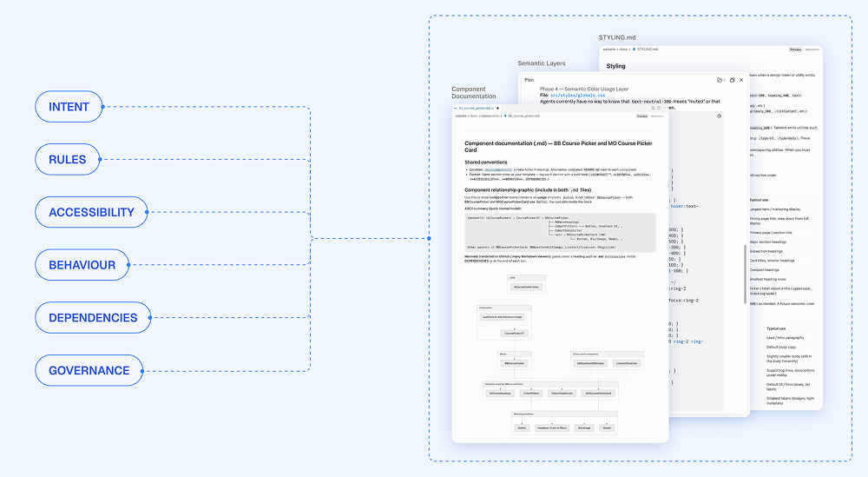Open the bb_course_picker.md editor tab

click(475, 108)
